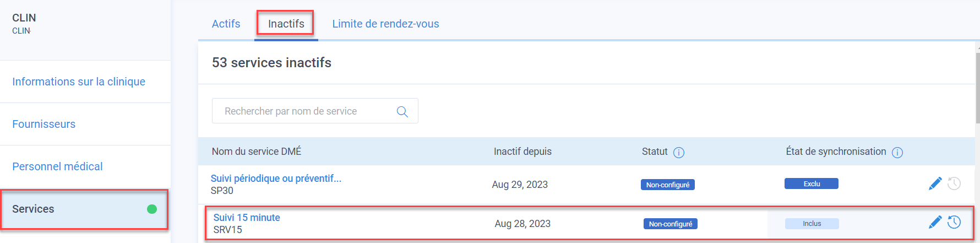
Task: Go to Fournisseurs section
Action: (x=44, y=124)
